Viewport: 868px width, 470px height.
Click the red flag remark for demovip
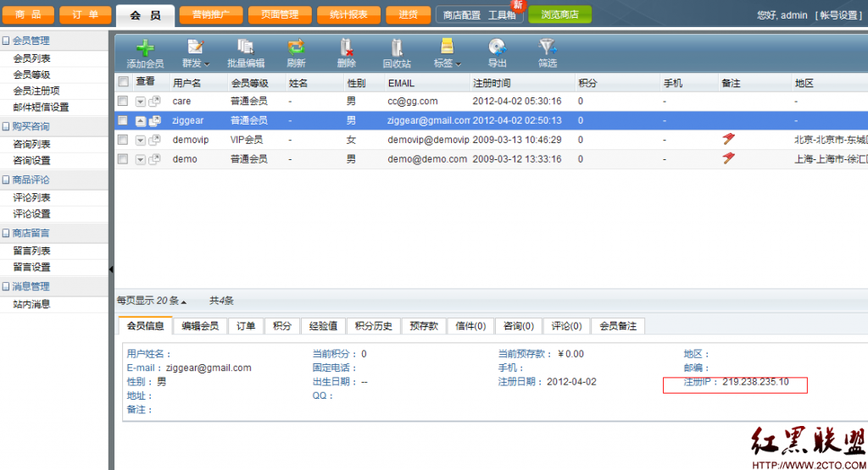point(728,139)
